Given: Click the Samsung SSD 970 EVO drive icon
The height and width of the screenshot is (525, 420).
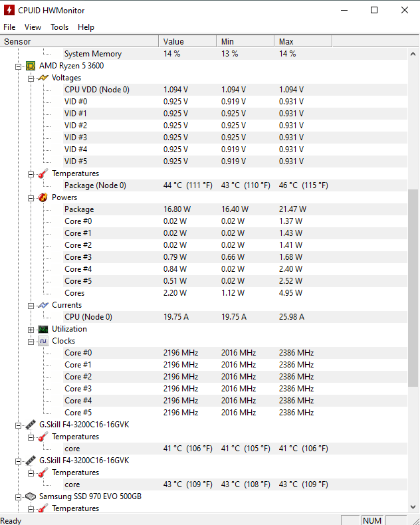Looking at the screenshot, I should (x=31, y=496).
